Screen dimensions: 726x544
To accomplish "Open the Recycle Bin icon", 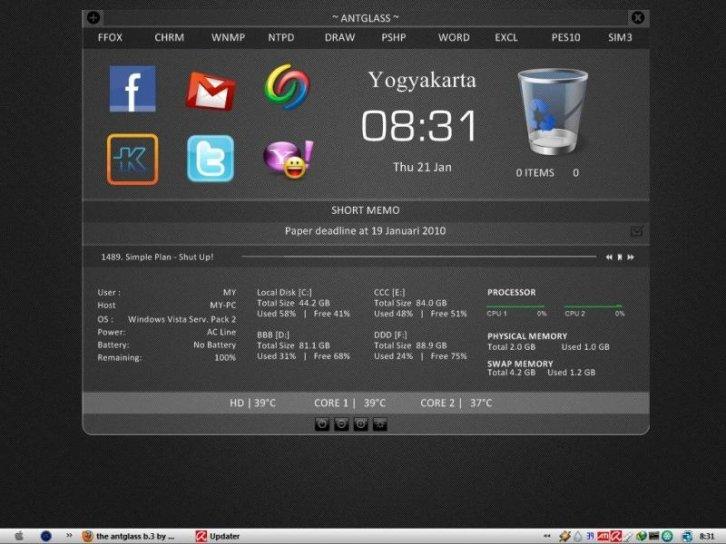I will (x=552, y=111).
